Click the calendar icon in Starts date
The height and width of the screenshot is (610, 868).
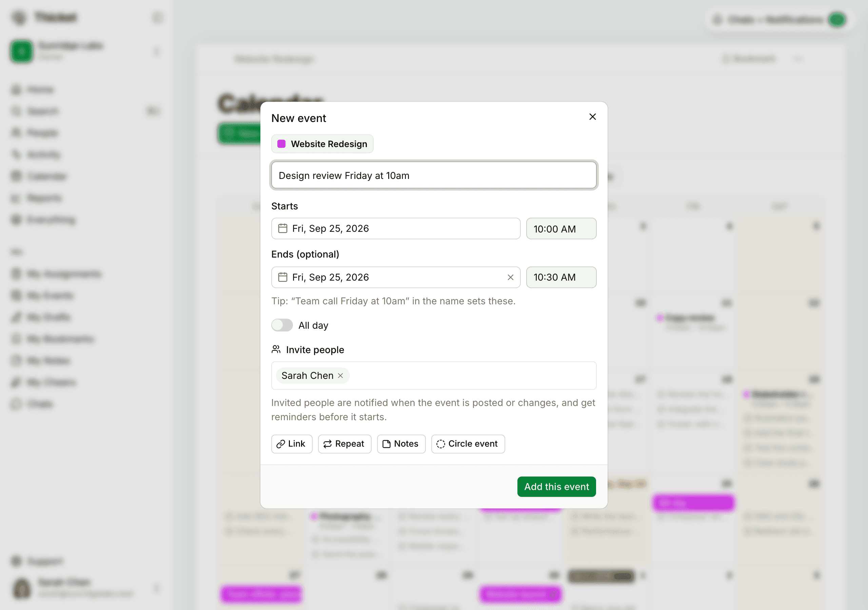coord(282,229)
